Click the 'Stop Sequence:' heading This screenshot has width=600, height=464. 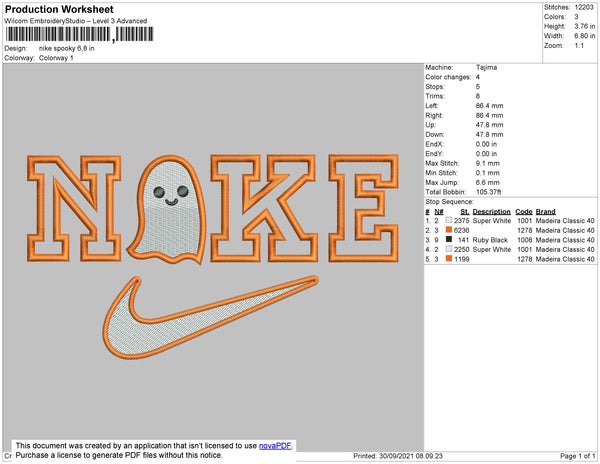449,202
